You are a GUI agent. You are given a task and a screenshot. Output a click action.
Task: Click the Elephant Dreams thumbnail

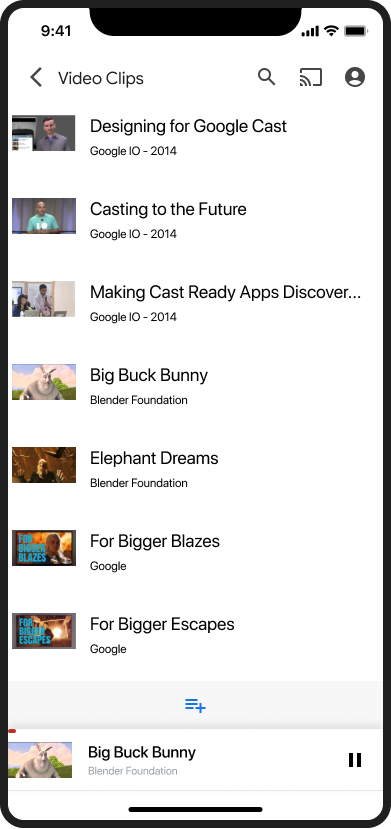pyautogui.click(x=44, y=465)
